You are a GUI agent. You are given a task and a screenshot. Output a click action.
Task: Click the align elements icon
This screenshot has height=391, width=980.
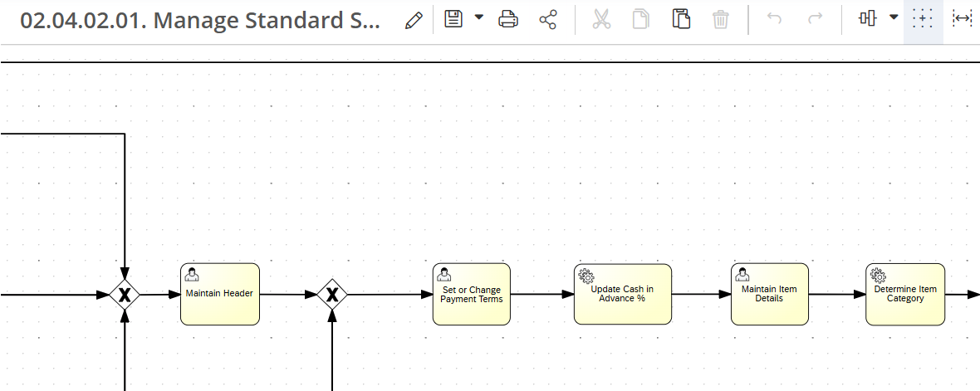pyautogui.click(x=868, y=19)
